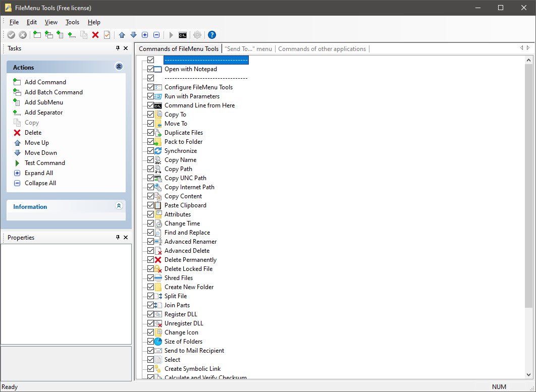Click the Test Command action link
Viewport: 536px width, 392px height.
point(44,163)
